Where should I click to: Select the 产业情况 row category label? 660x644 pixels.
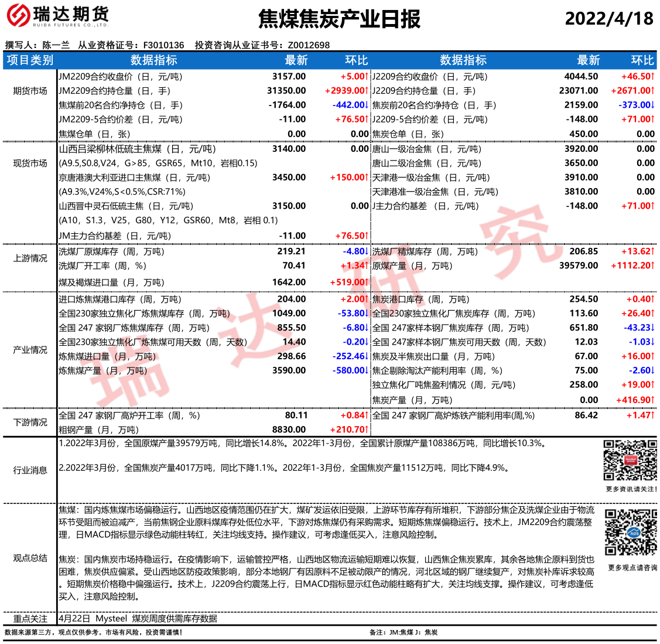pyautogui.click(x=30, y=350)
